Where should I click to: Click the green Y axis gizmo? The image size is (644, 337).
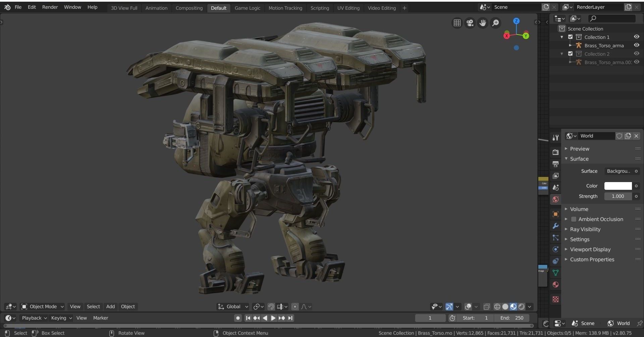point(526,36)
